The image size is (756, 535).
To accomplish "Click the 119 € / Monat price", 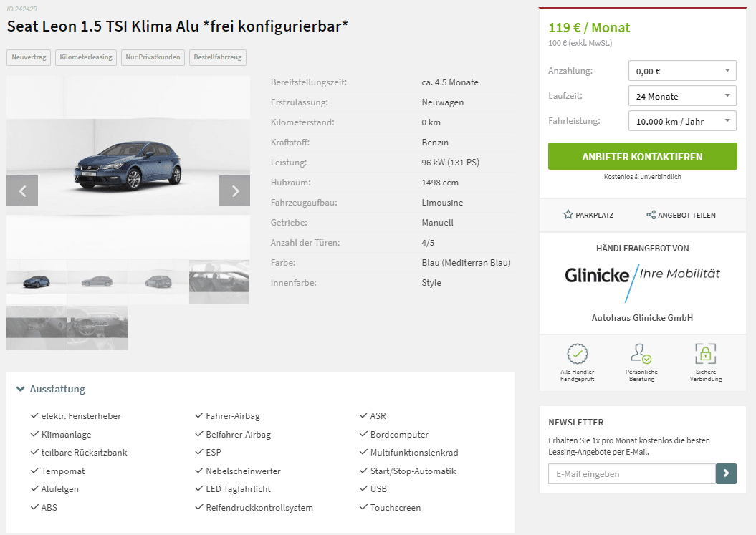I will [x=589, y=27].
